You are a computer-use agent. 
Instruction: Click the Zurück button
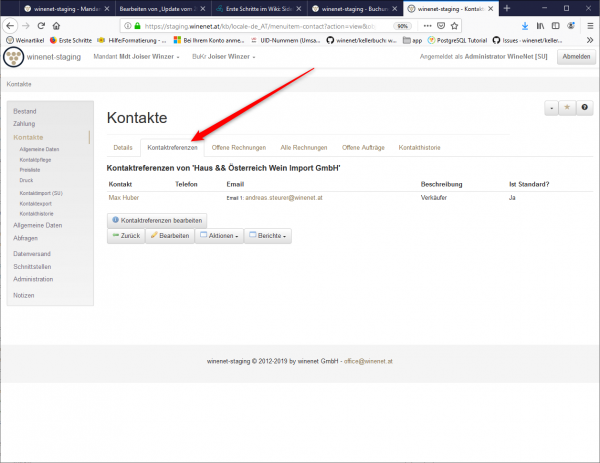coord(126,236)
